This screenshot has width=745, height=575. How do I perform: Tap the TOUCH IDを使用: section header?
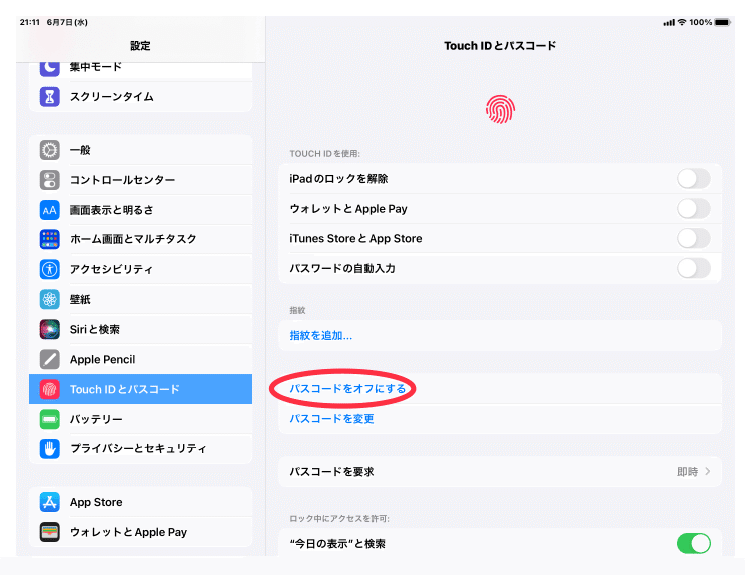(325, 153)
